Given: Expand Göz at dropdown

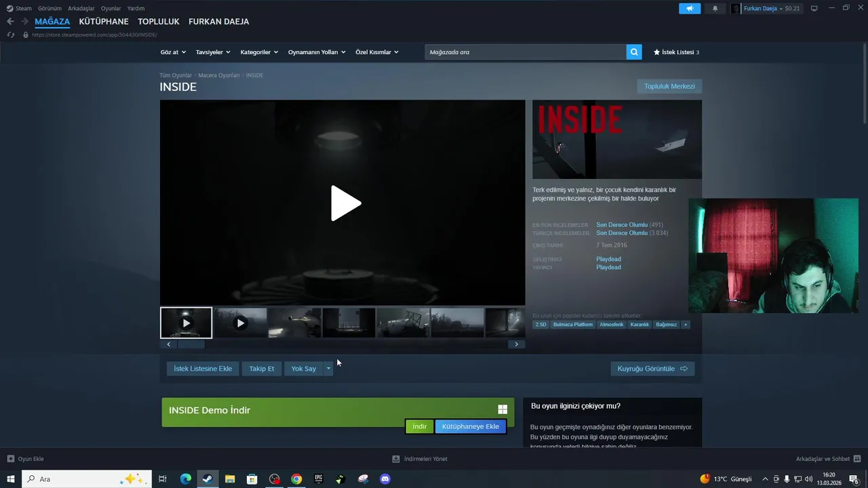Looking at the screenshot, I should coord(173,52).
